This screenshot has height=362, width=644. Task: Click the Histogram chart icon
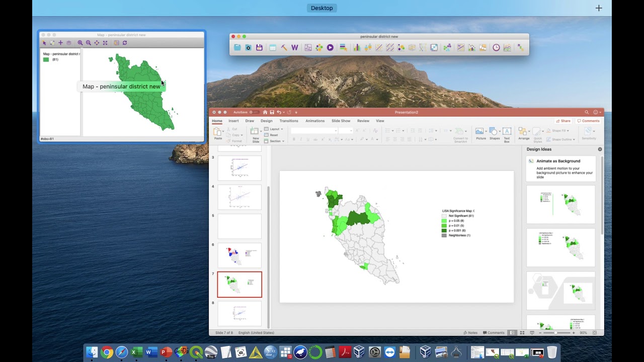(357, 48)
